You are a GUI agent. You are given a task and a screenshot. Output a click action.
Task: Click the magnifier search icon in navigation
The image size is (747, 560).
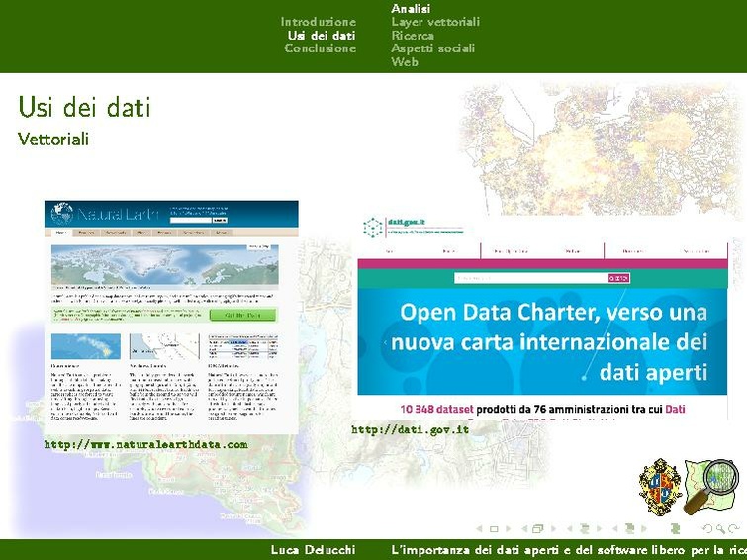point(721,529)
